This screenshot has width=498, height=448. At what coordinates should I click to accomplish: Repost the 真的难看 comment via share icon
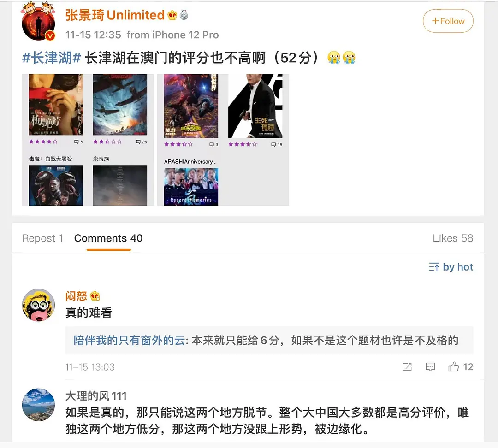tap(407, 367)
